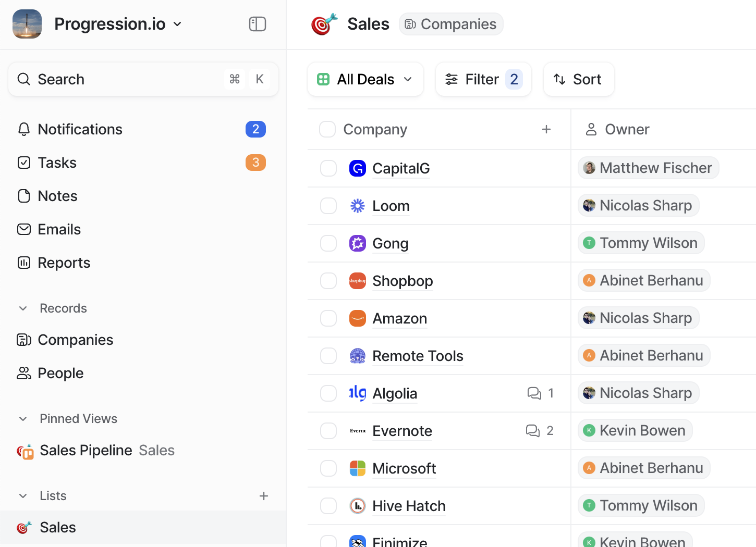Open the Loom company record
This screenshot has height=547, width=756.
tap(391, 206)
